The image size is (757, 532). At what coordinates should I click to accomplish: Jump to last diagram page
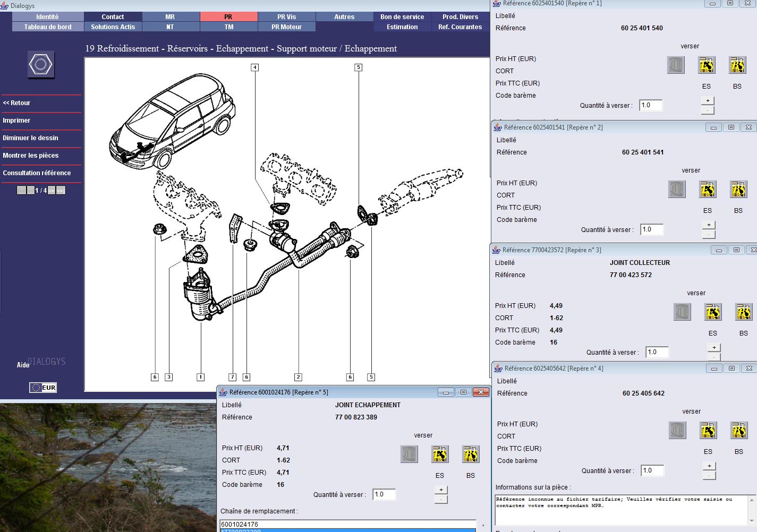pyautogui.click(x=61, y=190)
